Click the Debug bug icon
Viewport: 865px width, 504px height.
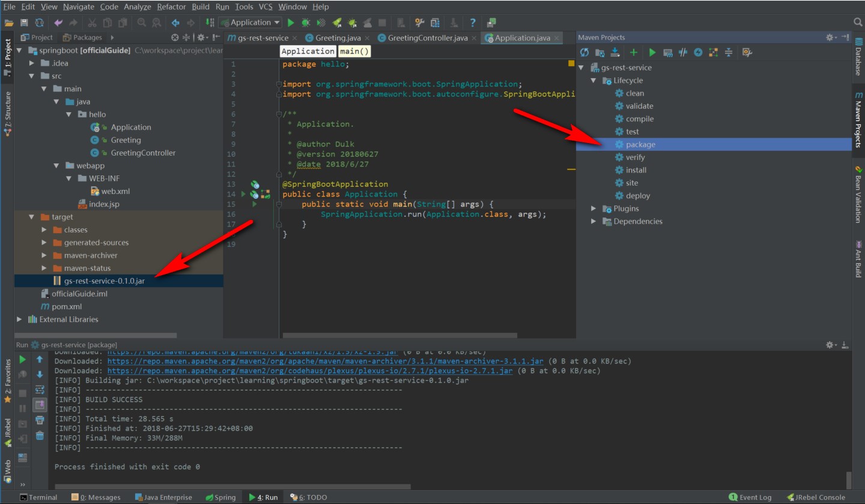click(306, 23)
